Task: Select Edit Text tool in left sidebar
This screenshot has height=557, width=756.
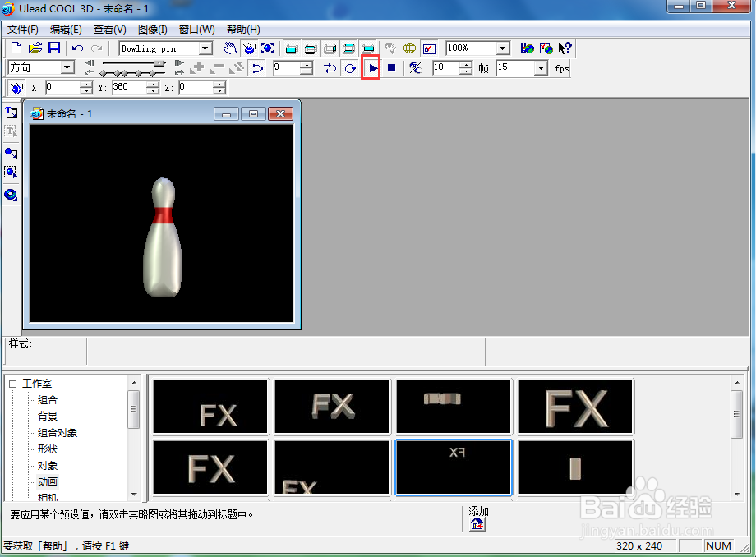Action: tap(11, 131)
